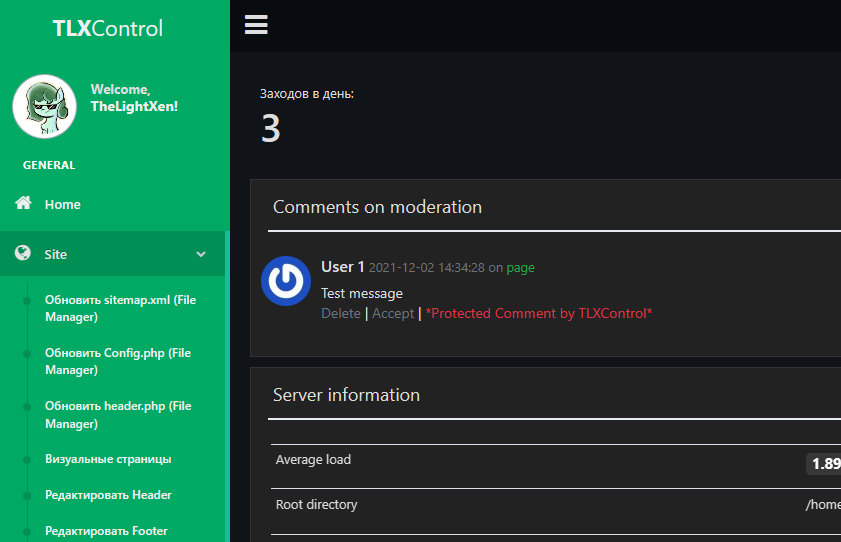This screenshot has height=542, width=841.
Task: Open the TLXControl logo link
Action: pos(107,28)
